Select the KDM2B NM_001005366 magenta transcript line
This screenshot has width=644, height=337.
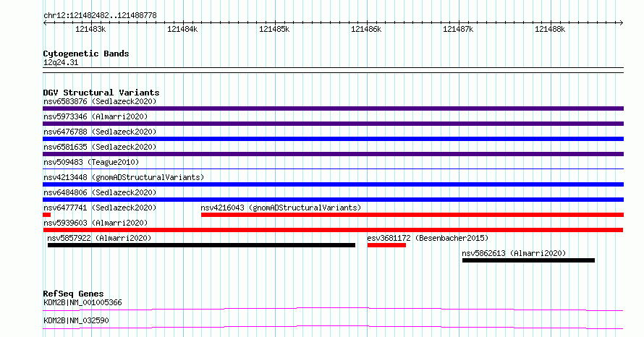[x=333, y=309]
